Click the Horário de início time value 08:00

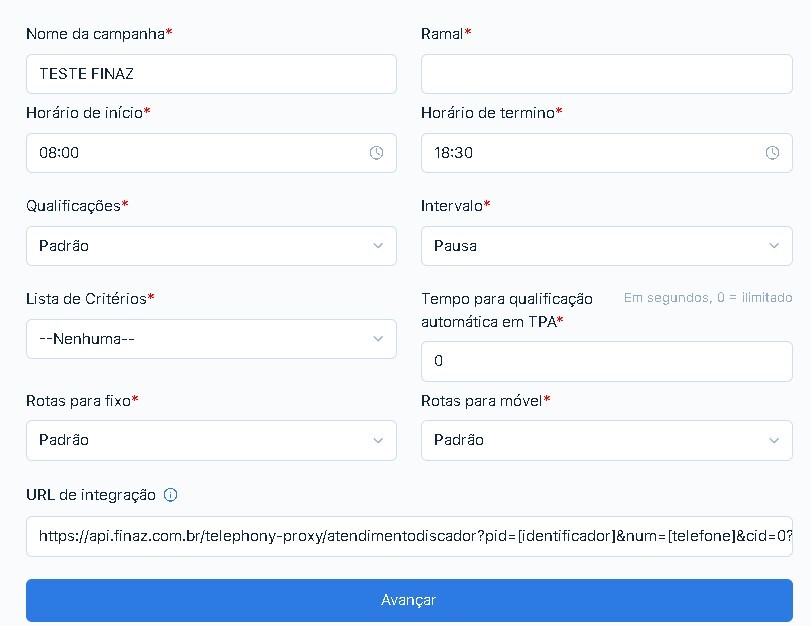[x=59, y=153]
